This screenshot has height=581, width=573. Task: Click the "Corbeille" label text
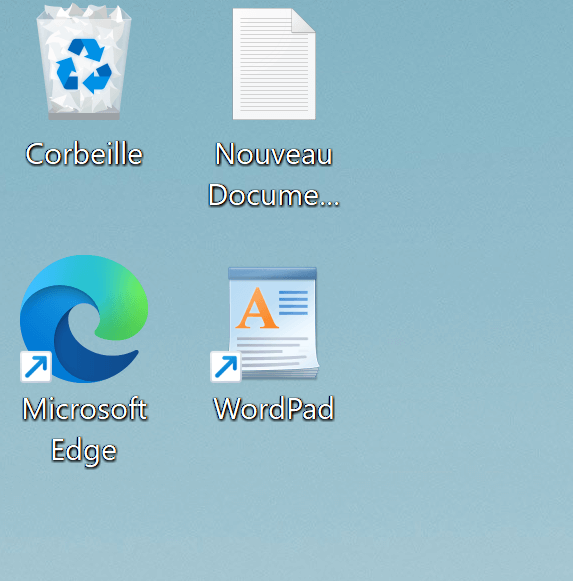(84, 154)
